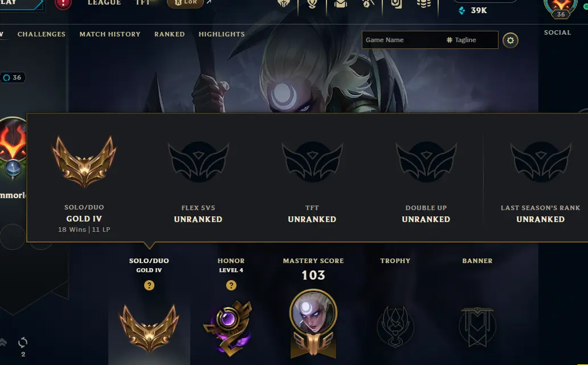
Task: Click the Solo/Duo question mark help icon
Action: tap(149, 285)
